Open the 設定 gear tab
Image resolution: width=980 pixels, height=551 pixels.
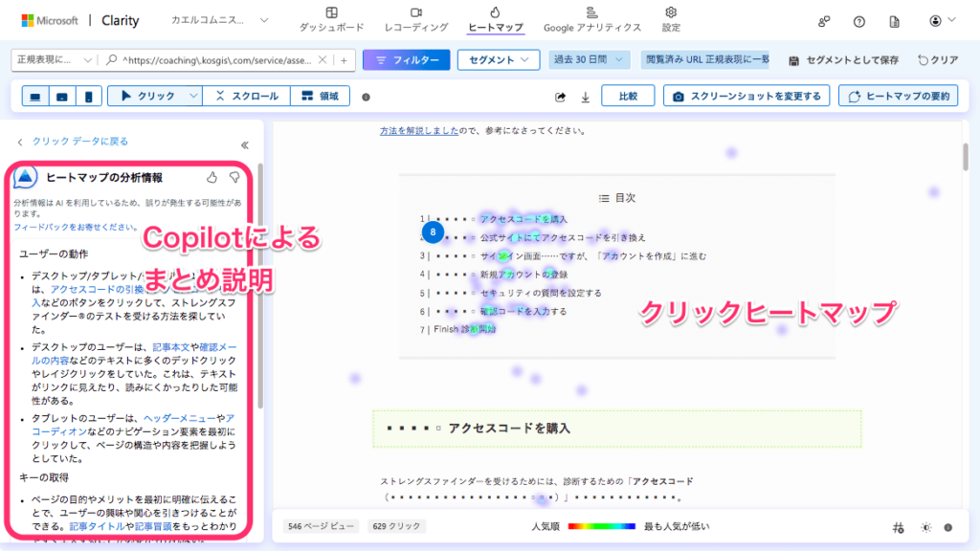671,20
